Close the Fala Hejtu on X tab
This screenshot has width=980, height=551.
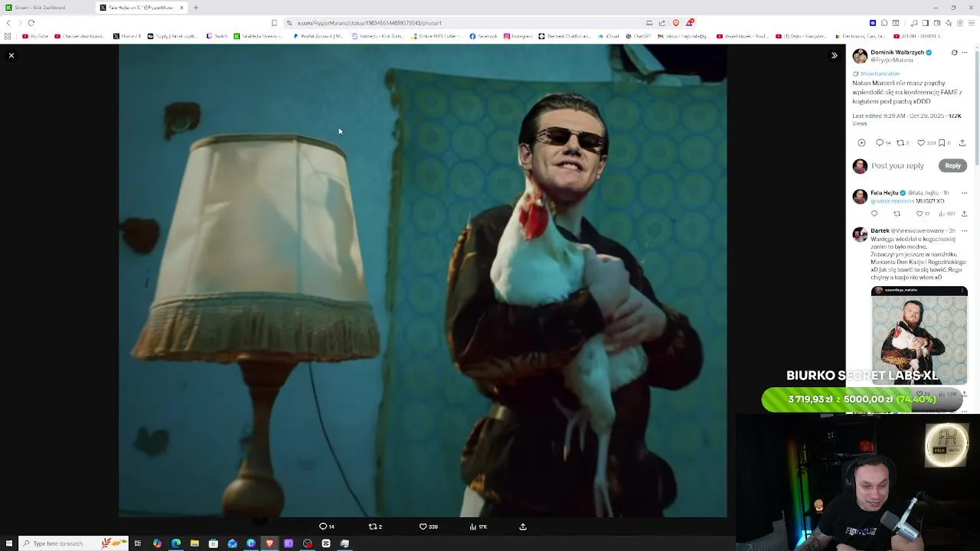click(181, 8)
